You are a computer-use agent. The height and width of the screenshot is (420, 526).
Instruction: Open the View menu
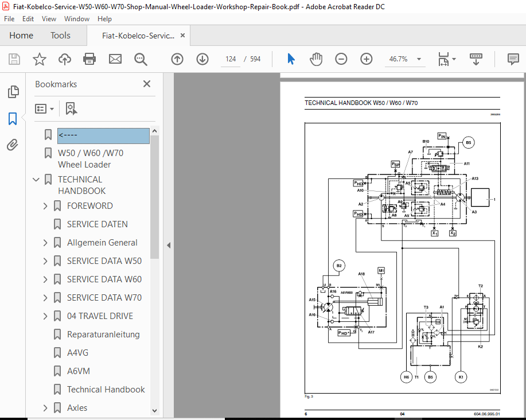[x=49, y=19]
